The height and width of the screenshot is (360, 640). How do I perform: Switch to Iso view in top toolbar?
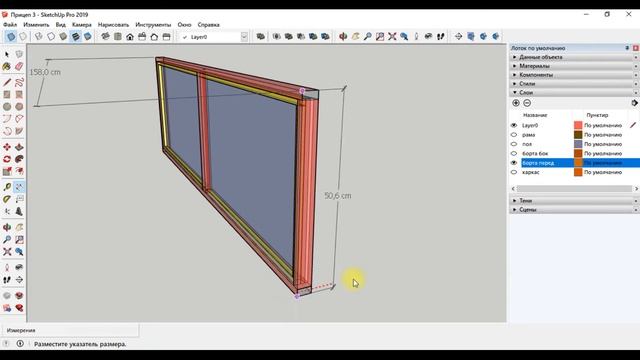pos(105,37)
